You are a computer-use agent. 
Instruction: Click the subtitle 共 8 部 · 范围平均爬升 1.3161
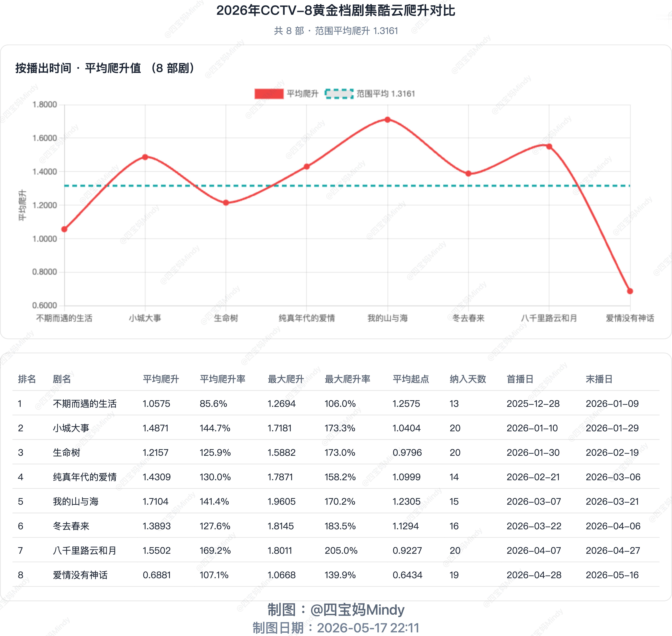pos(336,31)
